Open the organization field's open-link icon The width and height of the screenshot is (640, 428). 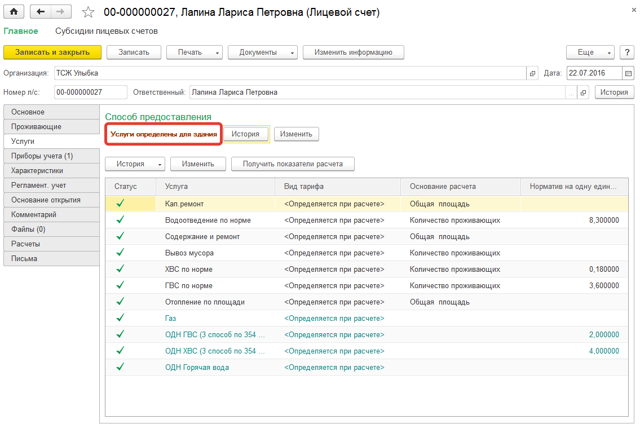click(532, 73)
